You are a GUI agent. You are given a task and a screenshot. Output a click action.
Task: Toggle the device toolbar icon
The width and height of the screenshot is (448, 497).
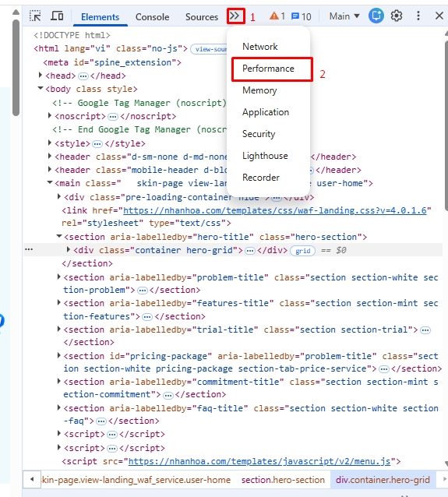click(x=57, y=16)
